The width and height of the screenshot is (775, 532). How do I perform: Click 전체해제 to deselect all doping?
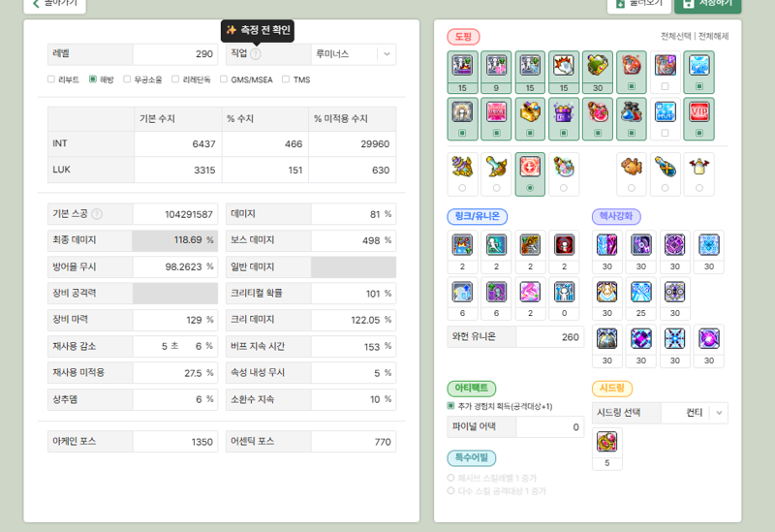tap(713, 36)
